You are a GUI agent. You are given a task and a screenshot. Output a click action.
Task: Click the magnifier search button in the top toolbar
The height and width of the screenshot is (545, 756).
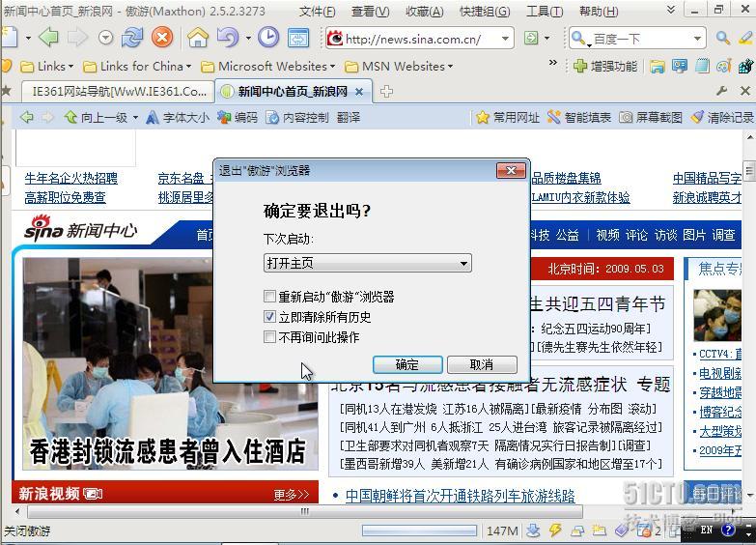[x=722, y=38]
